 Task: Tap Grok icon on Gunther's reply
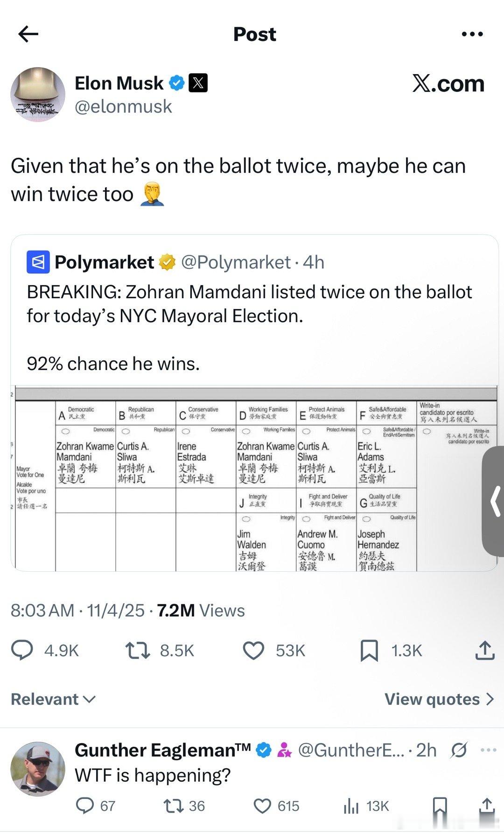point(459,750)
